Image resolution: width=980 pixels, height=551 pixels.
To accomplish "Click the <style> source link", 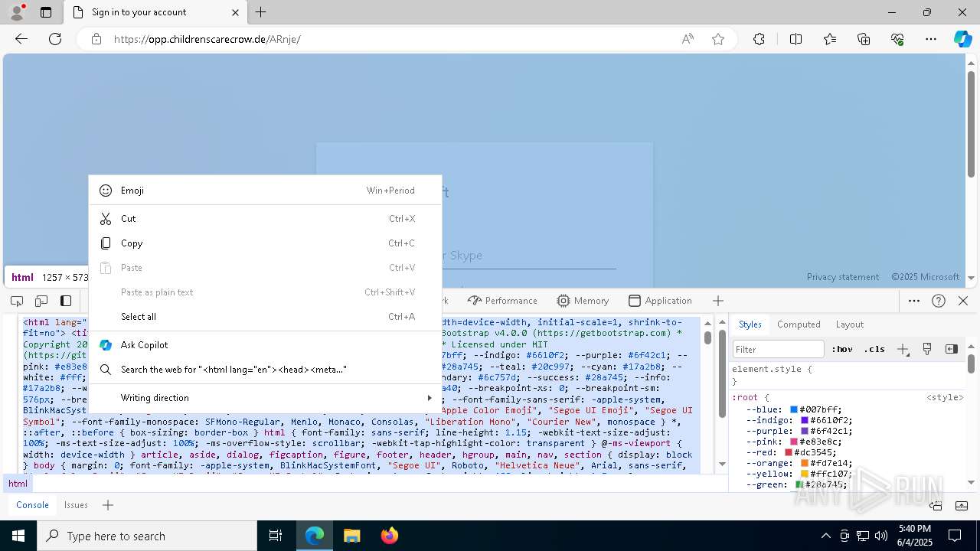I will 945,397.
